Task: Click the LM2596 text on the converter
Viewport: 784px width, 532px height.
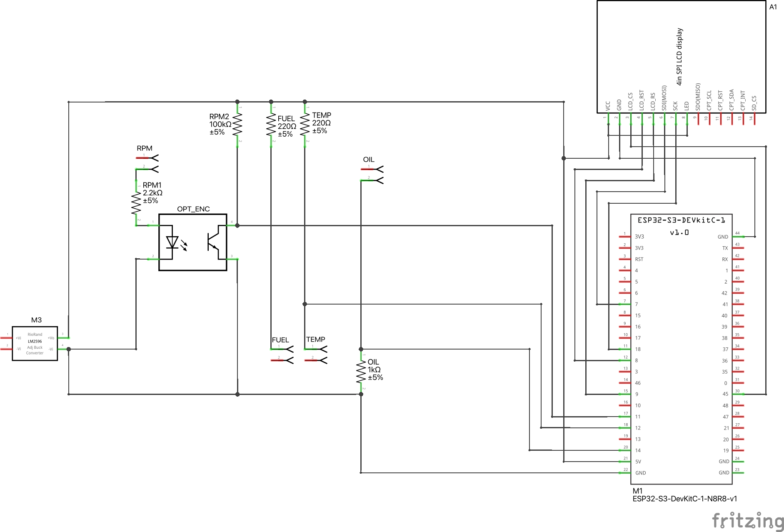Action: tap(35, 341)
